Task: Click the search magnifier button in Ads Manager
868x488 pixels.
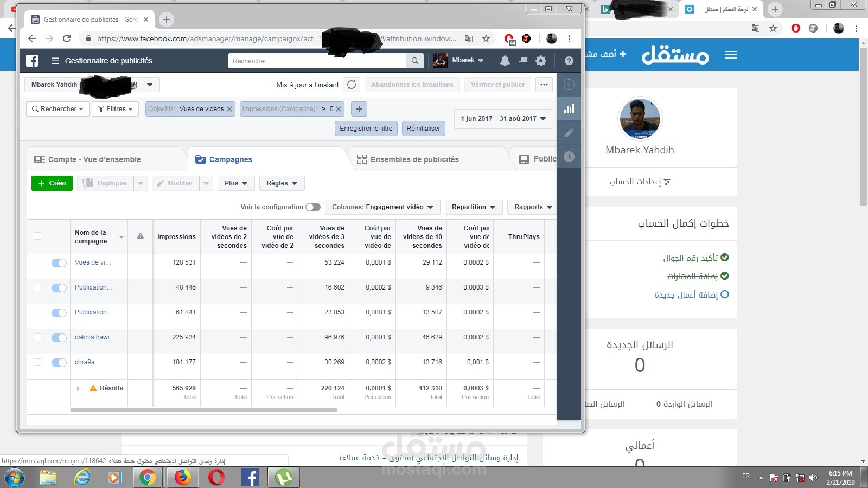Action: tap(415, 61)
